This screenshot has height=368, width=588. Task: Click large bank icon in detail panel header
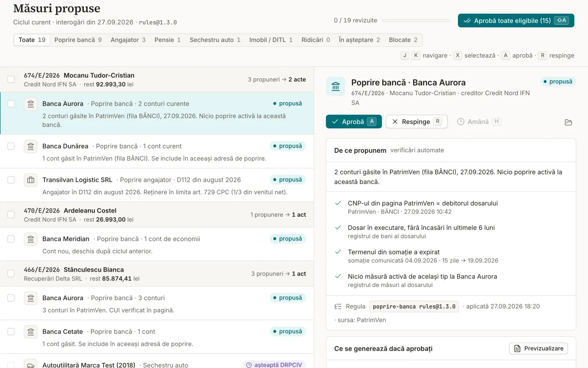pyautogui.click(x=336, y=86)
